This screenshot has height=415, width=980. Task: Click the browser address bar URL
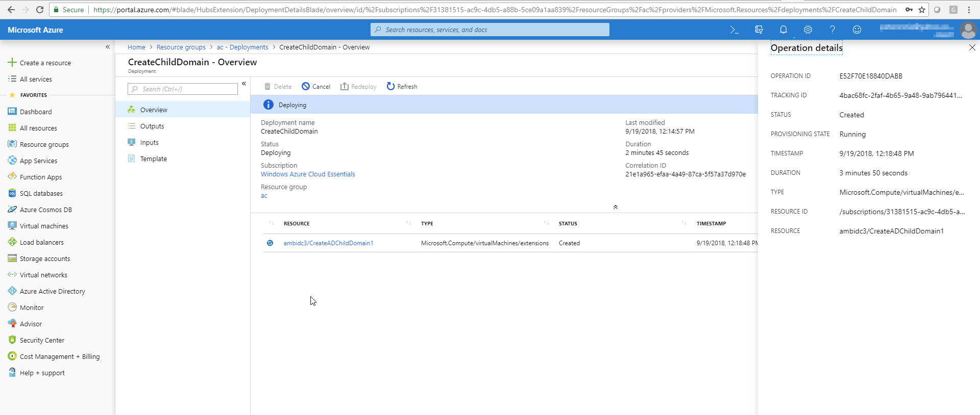click(x=495, y=10)
